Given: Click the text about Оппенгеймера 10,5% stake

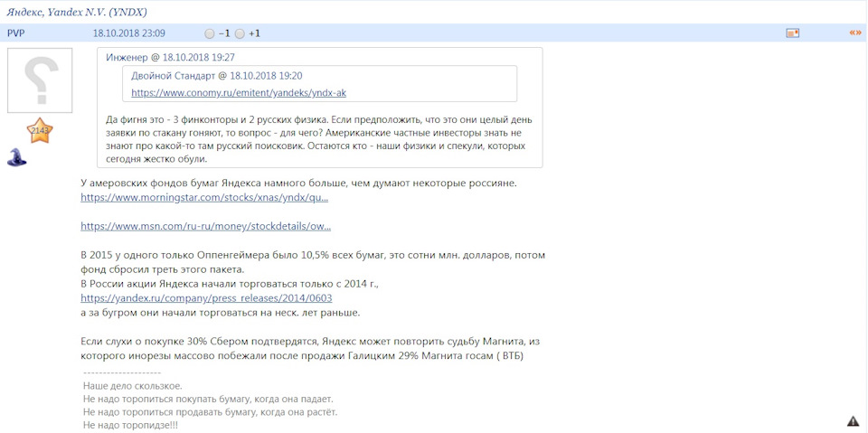Looking at the screenshot, I should tap(313, 262).
